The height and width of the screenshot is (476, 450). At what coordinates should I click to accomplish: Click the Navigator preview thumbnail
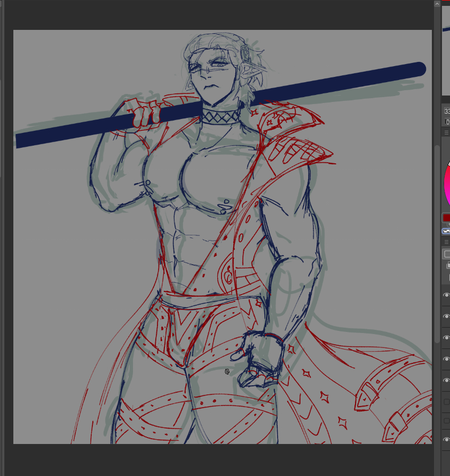click(x=446, y=48)
